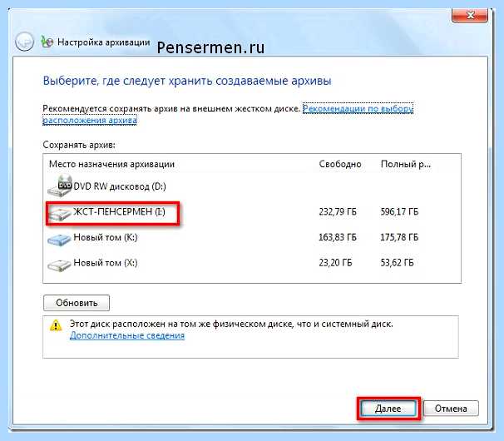Select Новый том (X:) entry
Screen dimensions: 504x441
pyautogui.click(x=106, y=263)
